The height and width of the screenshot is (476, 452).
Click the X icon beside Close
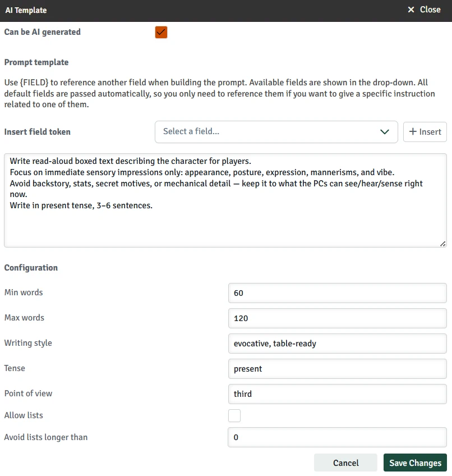point(412,10)
